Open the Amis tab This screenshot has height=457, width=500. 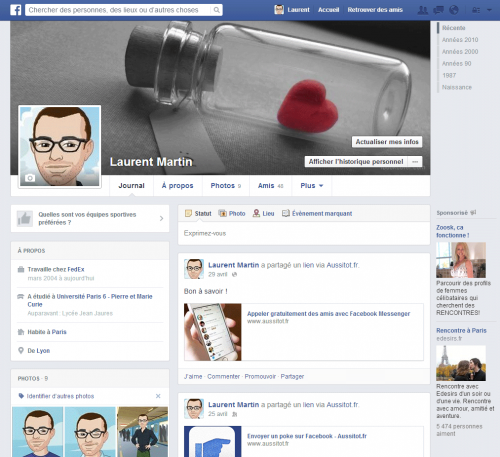click(270, 186)
